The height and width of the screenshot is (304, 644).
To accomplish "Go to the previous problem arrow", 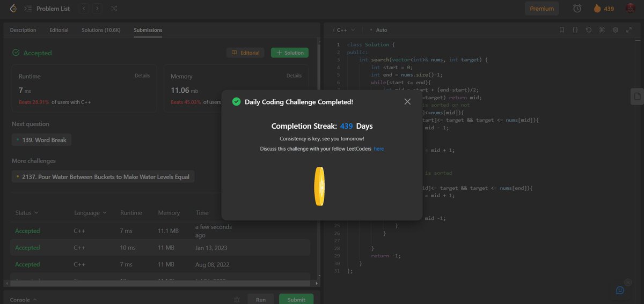I will pos(84,9).
